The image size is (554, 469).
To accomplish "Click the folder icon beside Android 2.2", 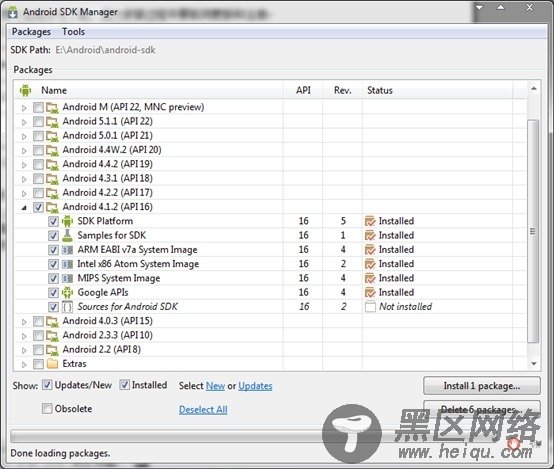I will point(52,350).
